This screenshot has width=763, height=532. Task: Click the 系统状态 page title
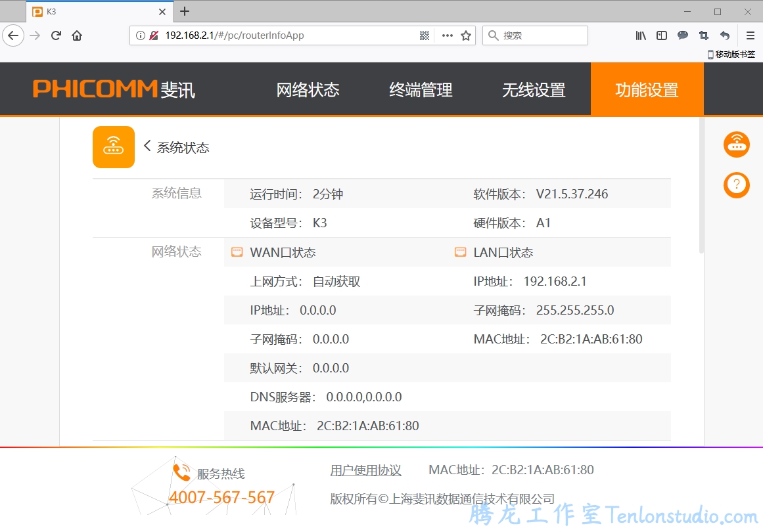183,147
